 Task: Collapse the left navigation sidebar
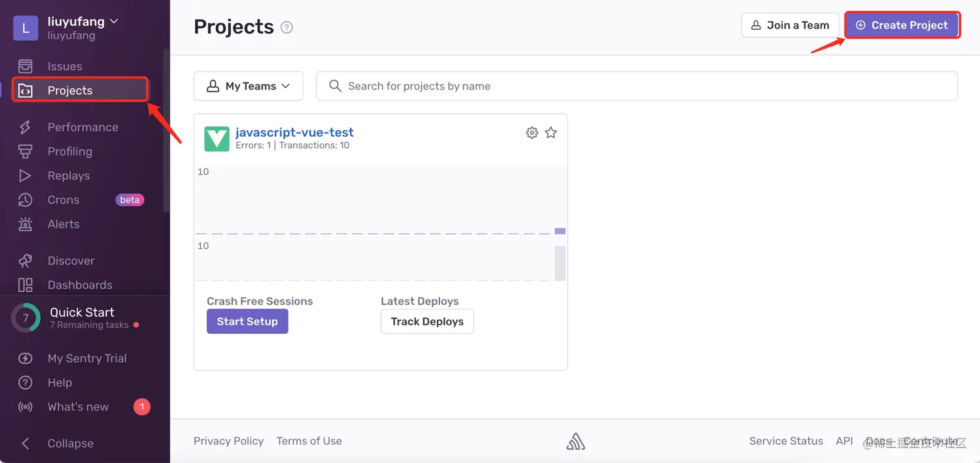coord(58,443)
